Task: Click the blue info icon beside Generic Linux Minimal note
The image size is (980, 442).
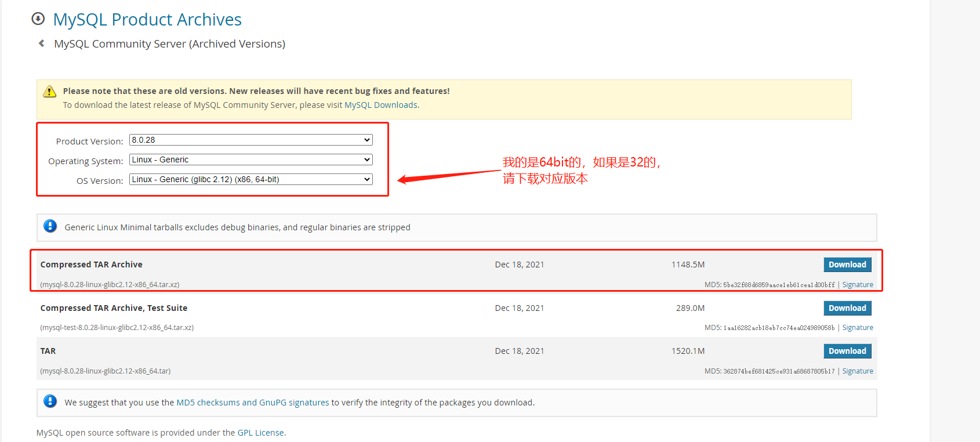Action: coord(50,226)
